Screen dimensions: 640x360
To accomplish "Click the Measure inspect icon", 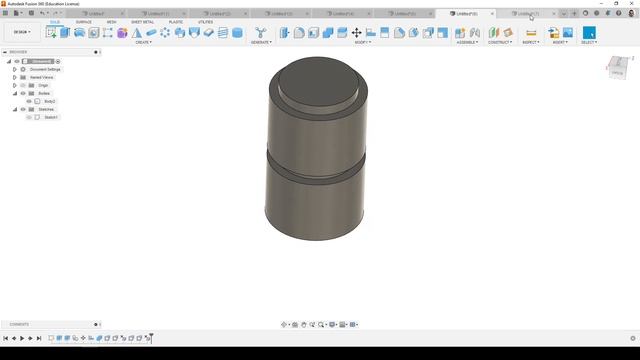I will [x=531, y=33].
